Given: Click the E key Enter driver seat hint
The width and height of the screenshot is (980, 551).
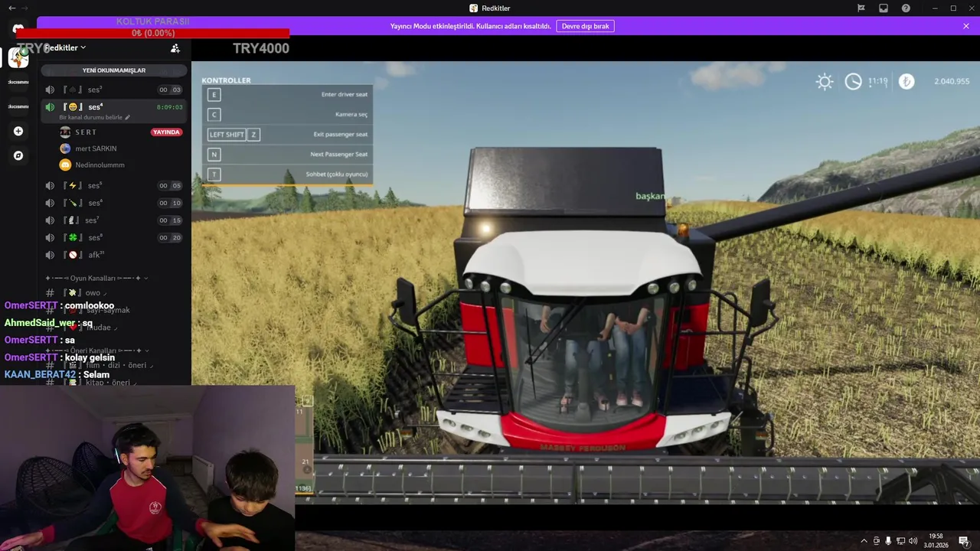Looking at the screenshot, I should (x=288, y=95).
